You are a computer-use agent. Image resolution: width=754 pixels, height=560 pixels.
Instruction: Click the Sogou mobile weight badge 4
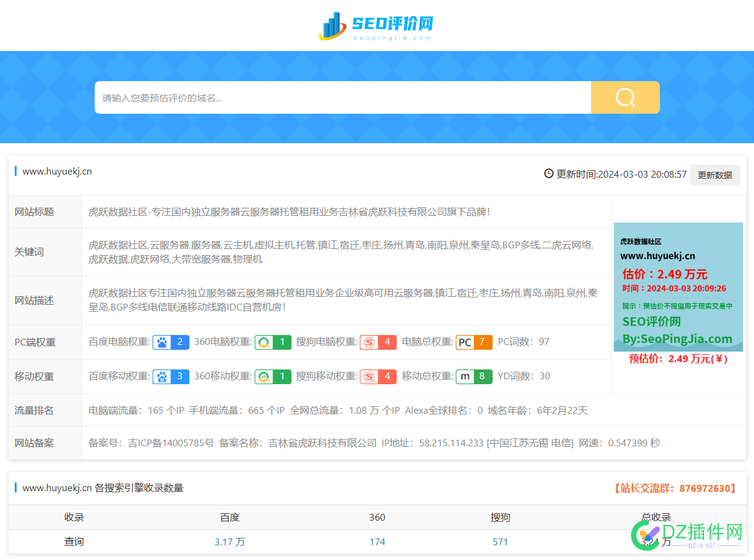tap(378, 376)
